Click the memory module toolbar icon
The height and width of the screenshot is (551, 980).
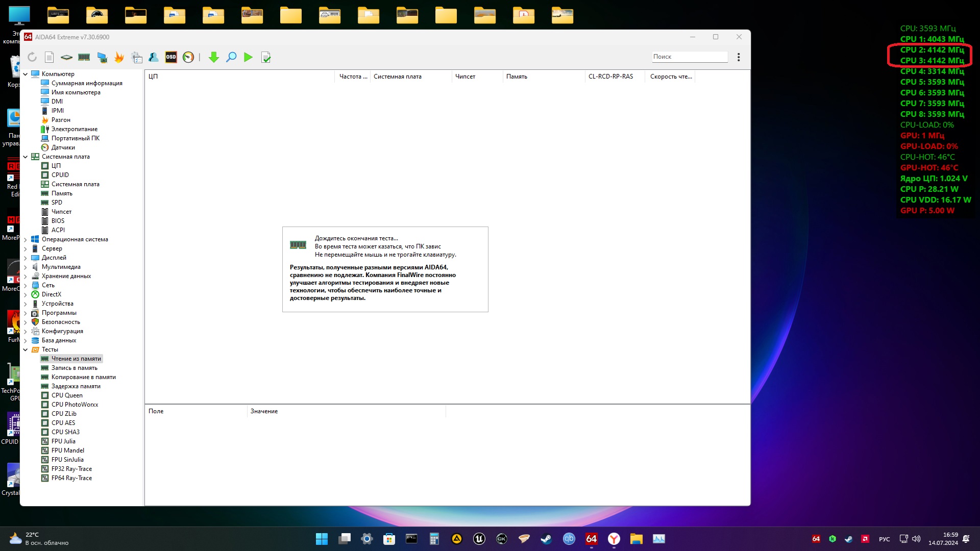(x=84, y=57)
